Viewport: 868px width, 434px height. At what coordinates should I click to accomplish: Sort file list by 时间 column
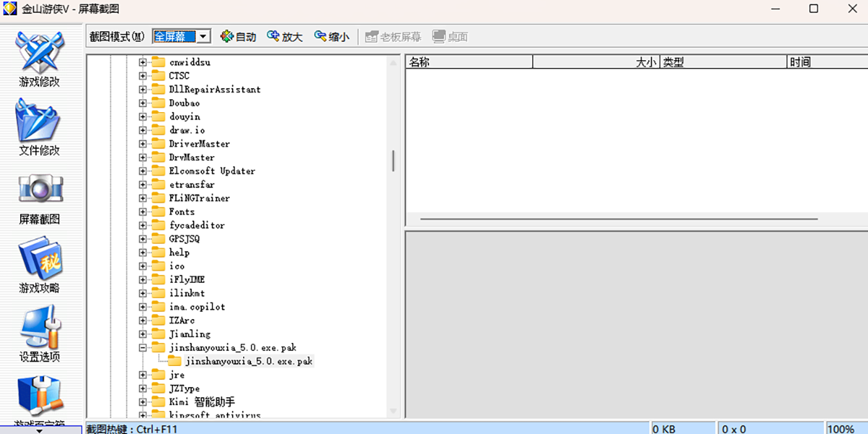[826, 62]
